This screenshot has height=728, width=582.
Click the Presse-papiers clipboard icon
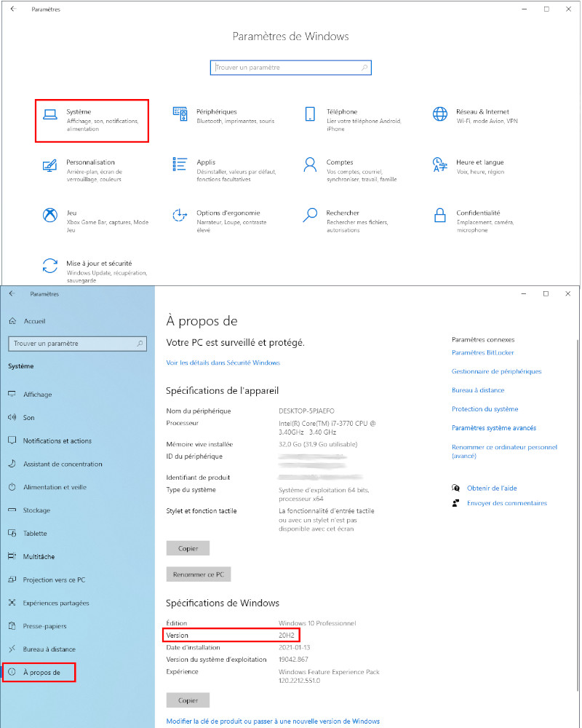tap(12, 626)
